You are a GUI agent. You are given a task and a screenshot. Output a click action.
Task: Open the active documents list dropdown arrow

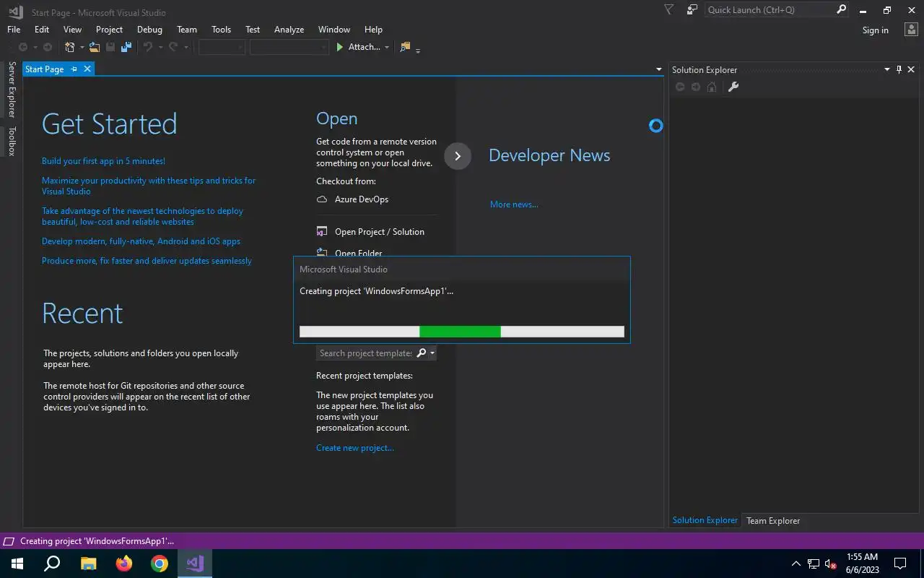coord(658,69)
